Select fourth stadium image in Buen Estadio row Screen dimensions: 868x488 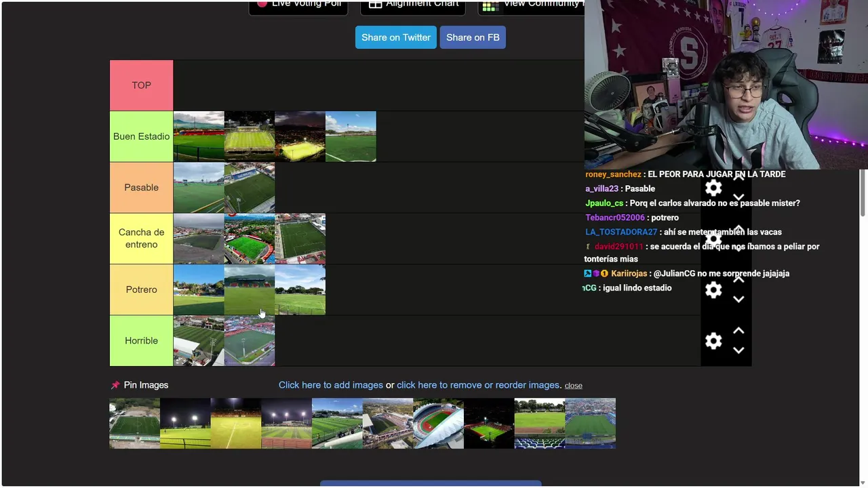[x=351, y=137]
